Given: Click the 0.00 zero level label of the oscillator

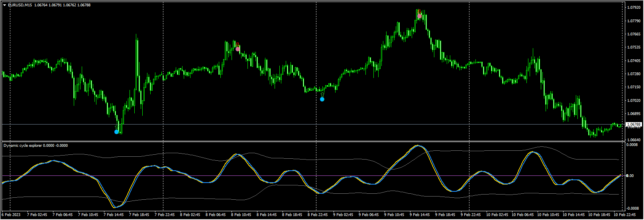Looking at the screenshot, I should click(x=630, y=175).
